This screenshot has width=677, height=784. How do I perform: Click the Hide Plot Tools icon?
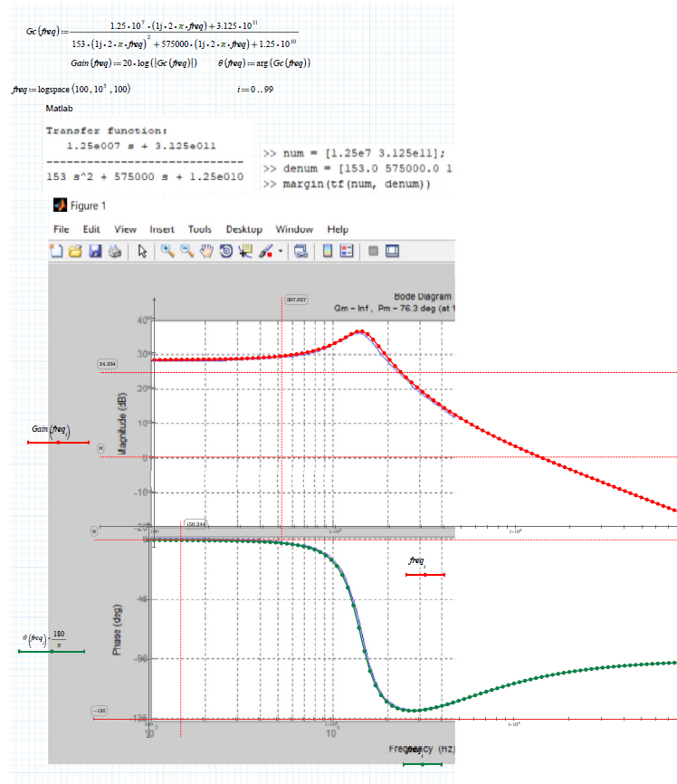(373, 251)
